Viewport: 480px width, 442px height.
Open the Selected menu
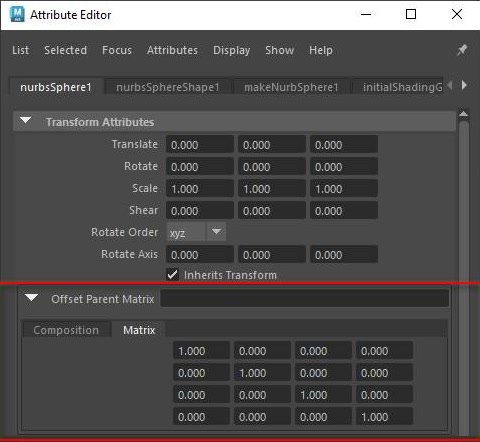[x=65, y=50]
